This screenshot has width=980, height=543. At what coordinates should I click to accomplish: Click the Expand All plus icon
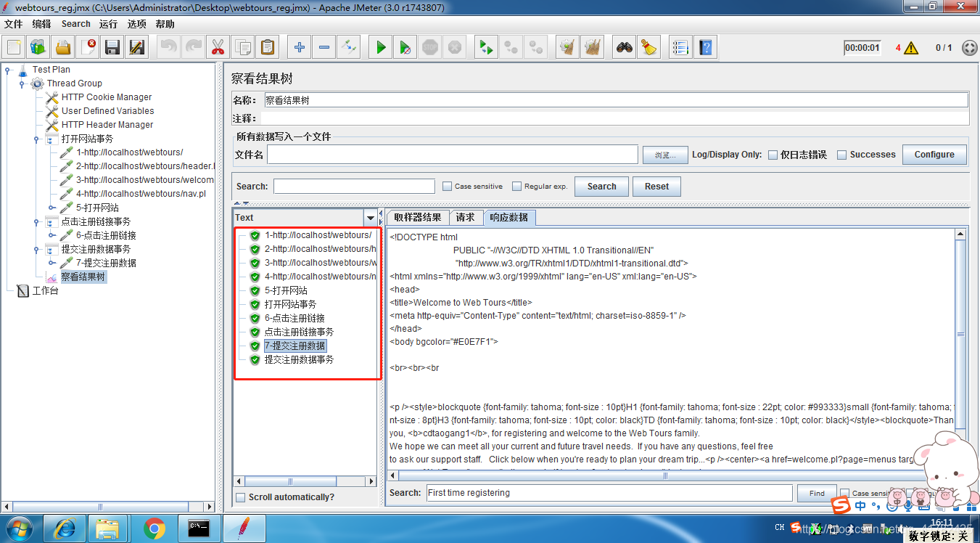click(x=300, y=48)
